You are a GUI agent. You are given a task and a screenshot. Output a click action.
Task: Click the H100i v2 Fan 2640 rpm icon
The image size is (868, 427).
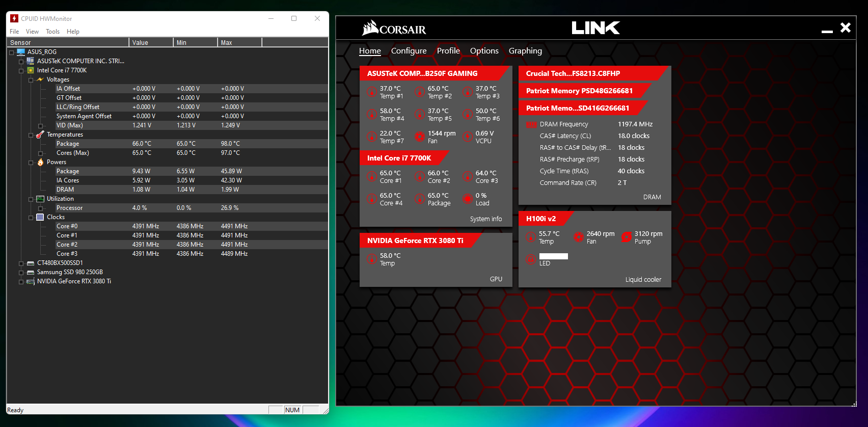pos(578,237)
